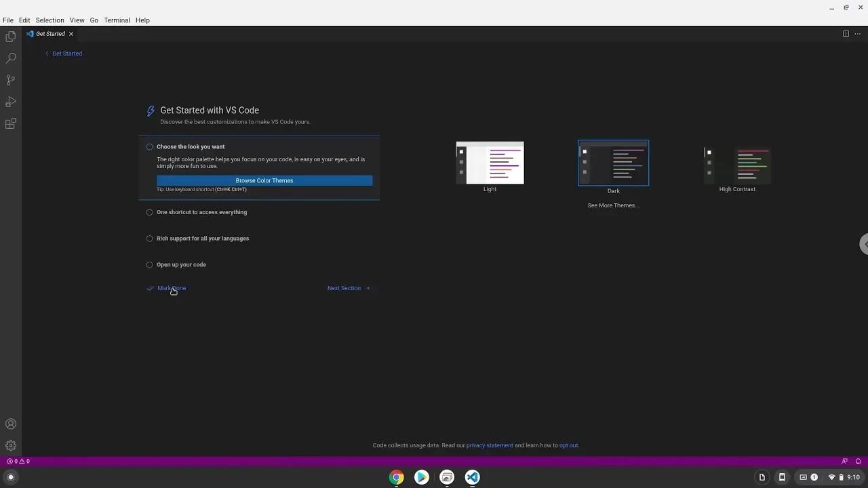Open Run and Debug view icon
The image size is (868, 488).
pyautogui.click(x=10, y=102)
